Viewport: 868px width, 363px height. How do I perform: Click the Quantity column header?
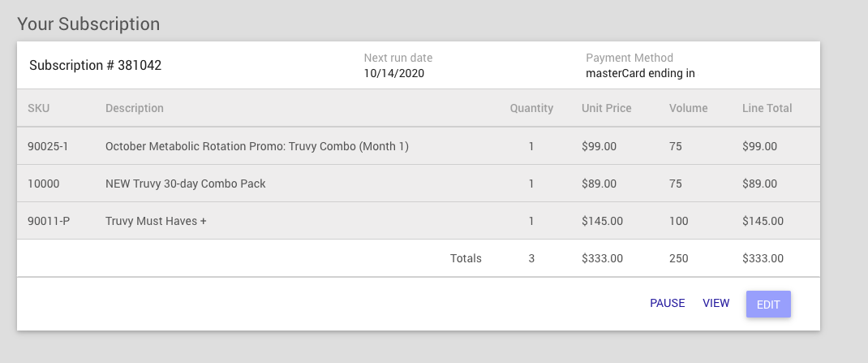point(531,108)
